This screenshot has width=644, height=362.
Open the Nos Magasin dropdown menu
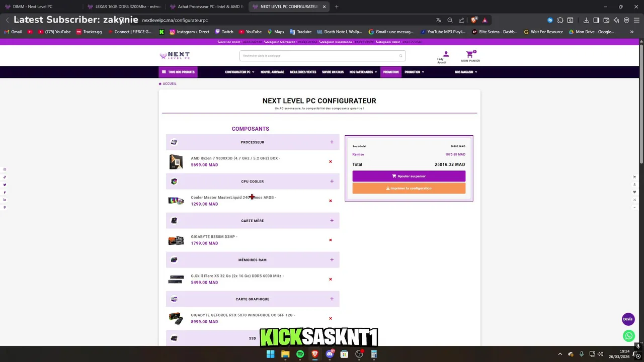click(466, 72)
